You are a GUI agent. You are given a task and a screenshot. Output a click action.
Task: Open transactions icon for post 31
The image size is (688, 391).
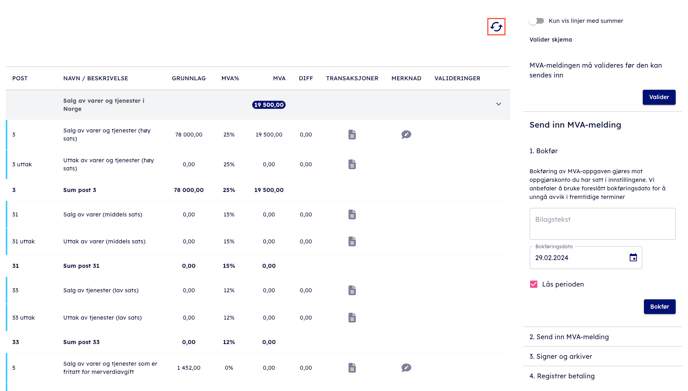(352, 215)
